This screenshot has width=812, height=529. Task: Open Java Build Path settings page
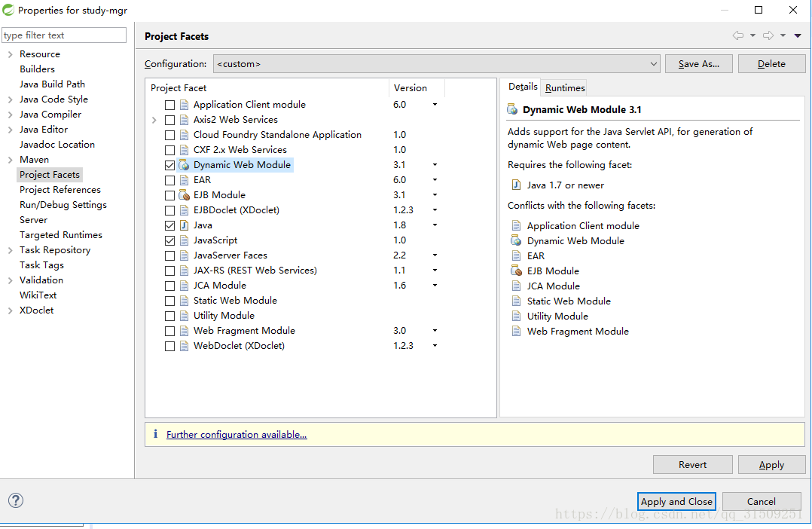(52, 84)
